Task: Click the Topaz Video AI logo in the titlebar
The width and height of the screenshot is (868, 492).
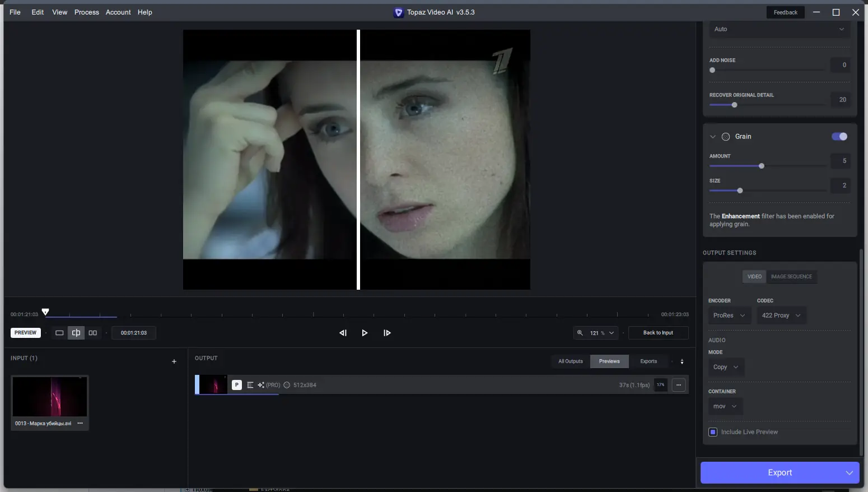Action: (x=398, y=12)
